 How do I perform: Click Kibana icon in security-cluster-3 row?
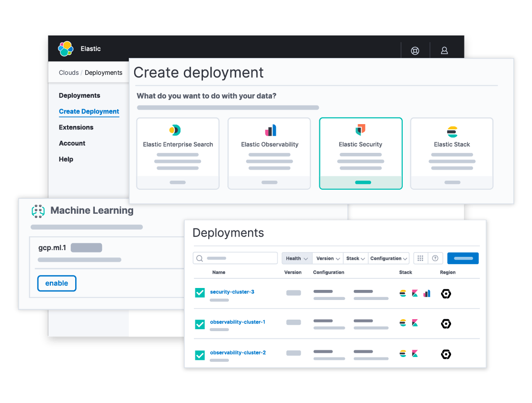415,293
